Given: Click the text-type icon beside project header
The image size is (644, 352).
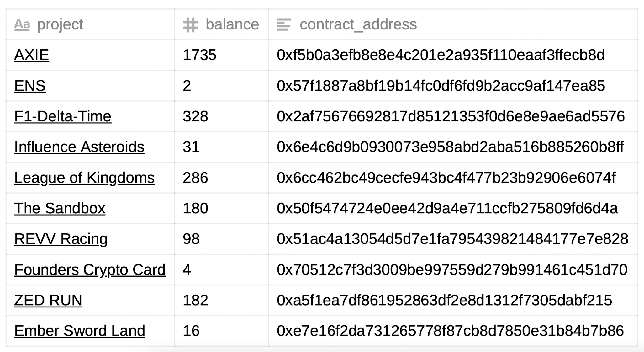Looking at the screenshot, I should pyautogui.click(x=22, y=24).
